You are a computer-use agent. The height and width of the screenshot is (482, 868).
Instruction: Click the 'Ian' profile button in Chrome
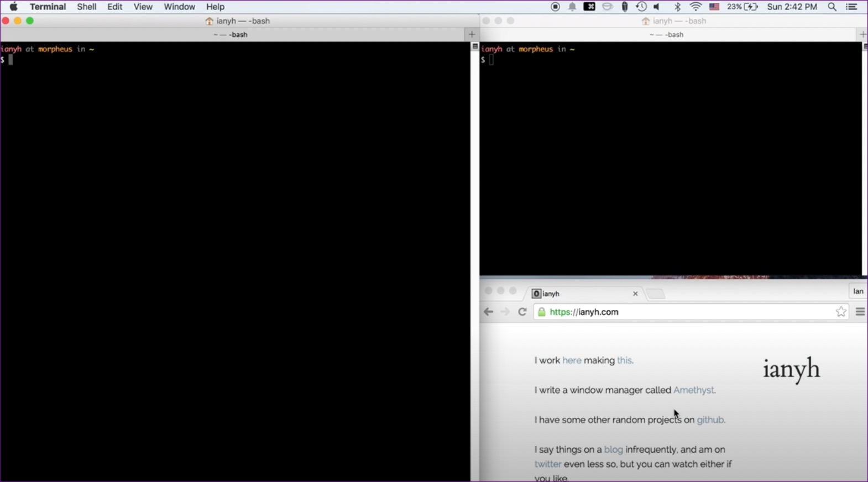[858, 291]
